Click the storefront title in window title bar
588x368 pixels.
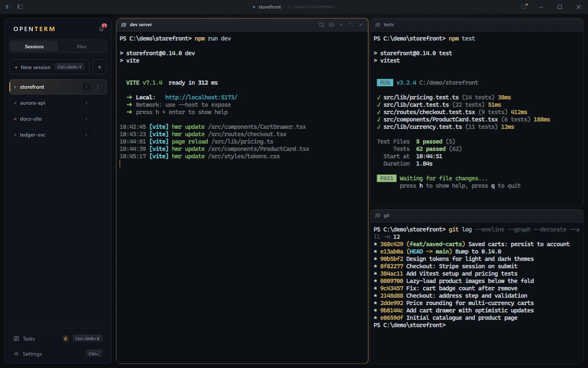pyautogui.click(x=269, y=7)
